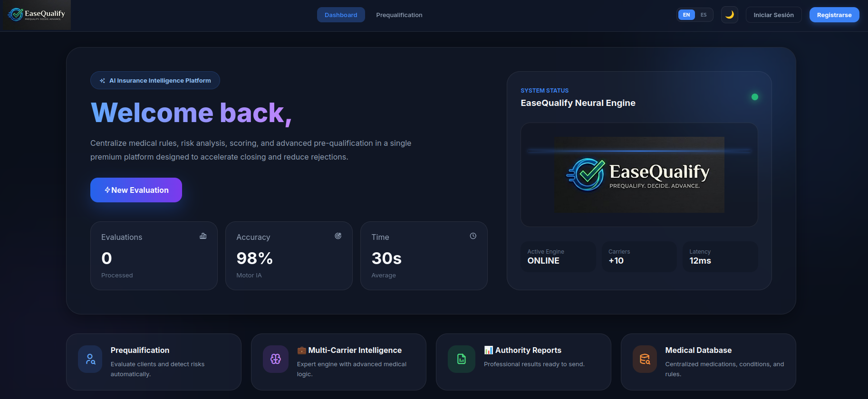
Task: Click the briefcase emoji beside Multi-Carrier Intelligence
Action: pos(302,351)
